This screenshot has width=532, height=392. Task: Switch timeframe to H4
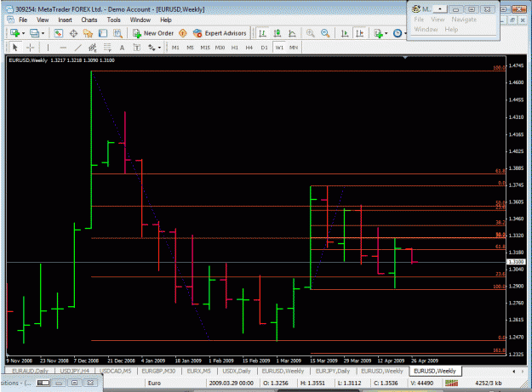coord(249,48)
